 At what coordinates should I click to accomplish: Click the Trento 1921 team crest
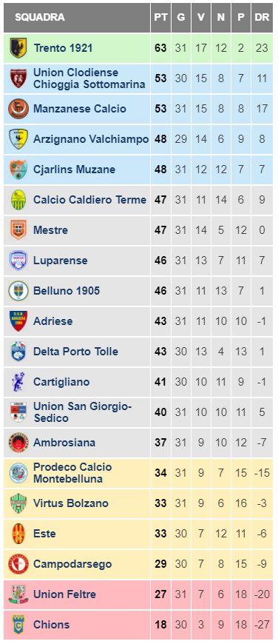[x=18, y=48]
